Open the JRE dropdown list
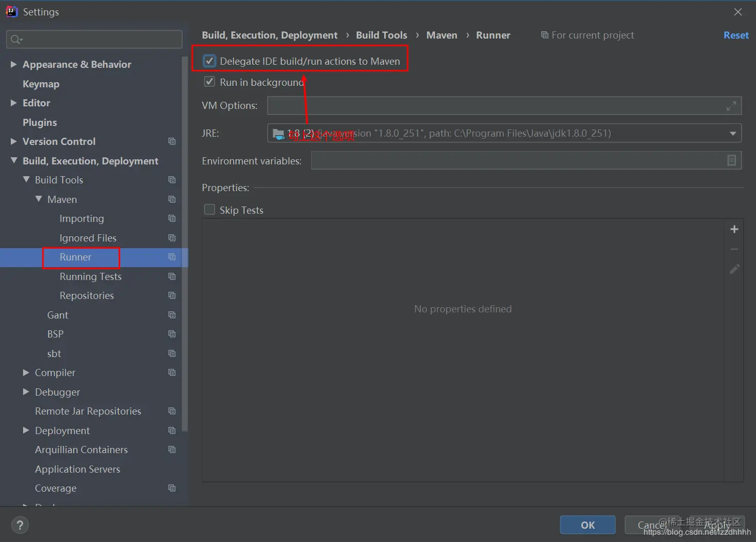The image size is (756, 542). point(733,134)
